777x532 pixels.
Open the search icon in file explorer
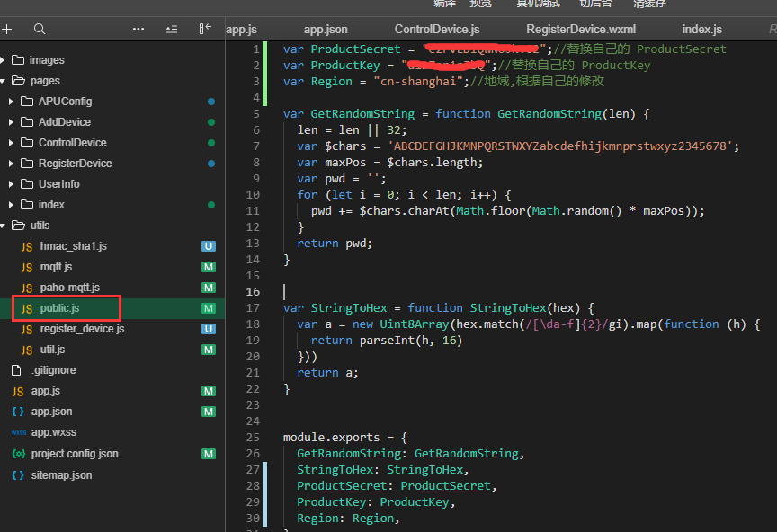point(40,30)
